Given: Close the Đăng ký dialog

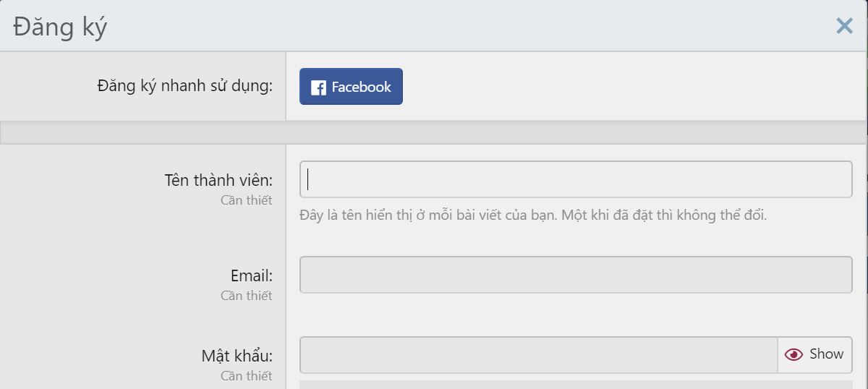Looking at the screenshot, I should point(844,26).
